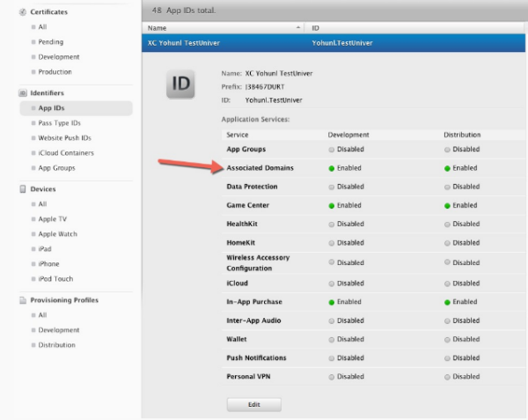Click the Distribution column header
528x420 pixels.
click(462, 135)
